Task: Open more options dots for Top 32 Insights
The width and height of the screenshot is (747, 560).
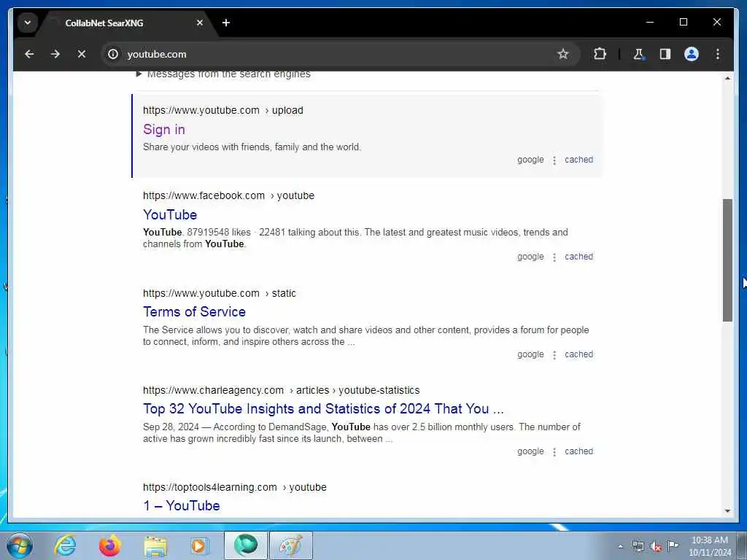Action: coord(554,452)
